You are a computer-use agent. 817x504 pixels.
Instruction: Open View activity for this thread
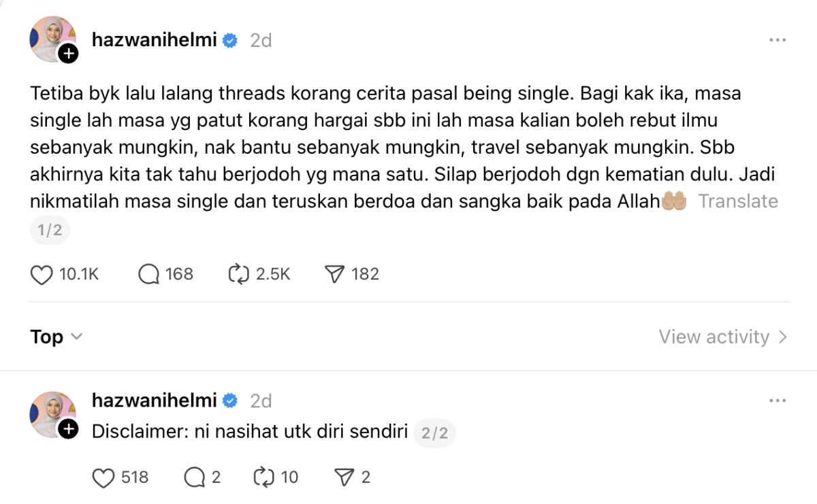coord(722,337)
